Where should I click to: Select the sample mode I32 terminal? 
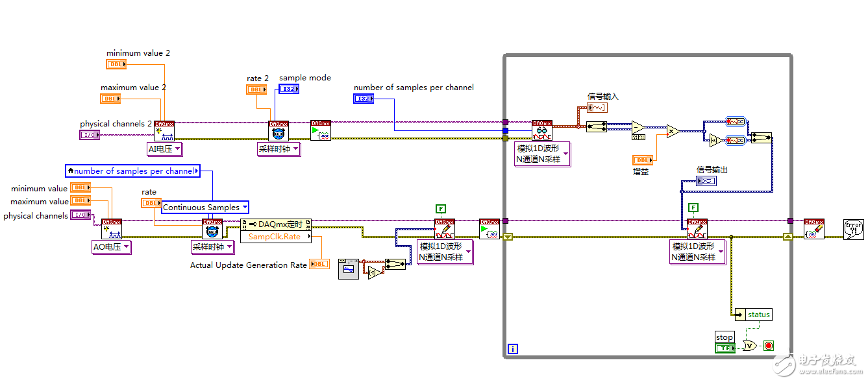pos(289,89)
